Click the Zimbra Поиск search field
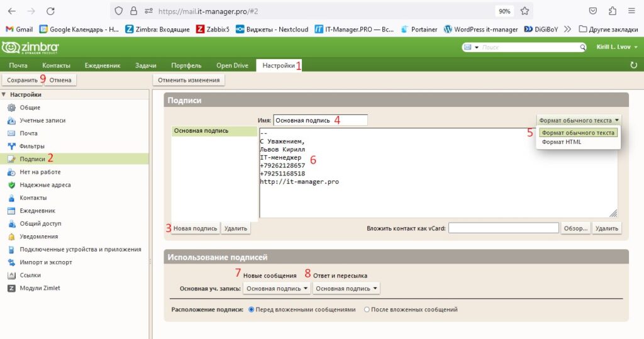The image size is (644, 339). pos(530,47)
